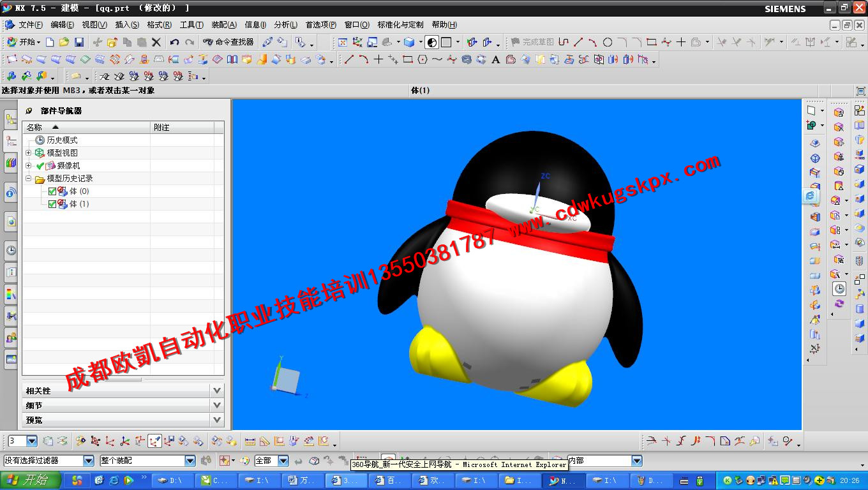Open the 命令查找器 command finder

228,42
